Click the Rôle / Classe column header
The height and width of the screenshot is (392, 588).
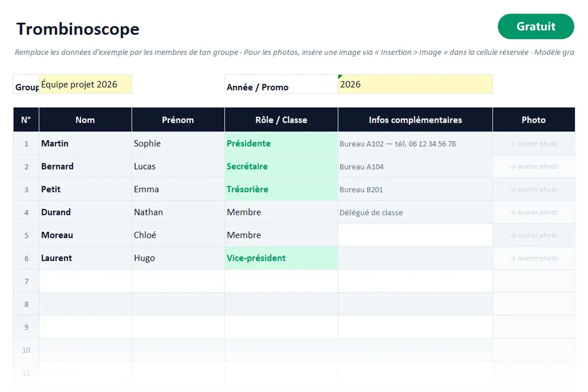pos(281,120)
